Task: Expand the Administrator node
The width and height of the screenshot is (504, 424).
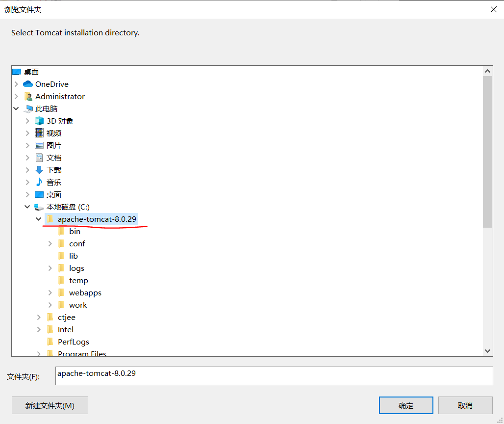Action: coord(16,97)
